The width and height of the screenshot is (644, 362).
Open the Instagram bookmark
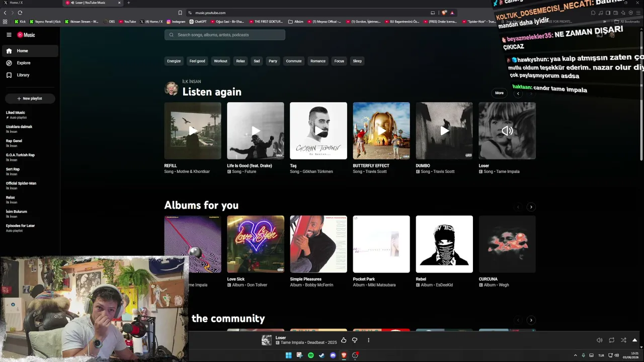pos(176,22)
